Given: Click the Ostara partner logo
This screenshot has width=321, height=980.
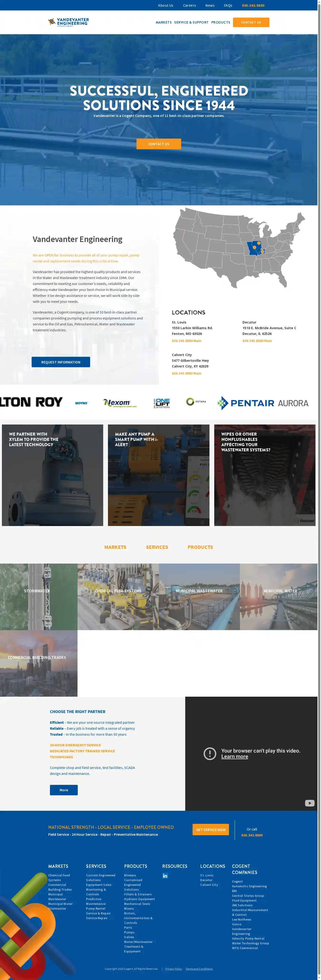Looking at the screenshot, I should [x=196, y=401].
